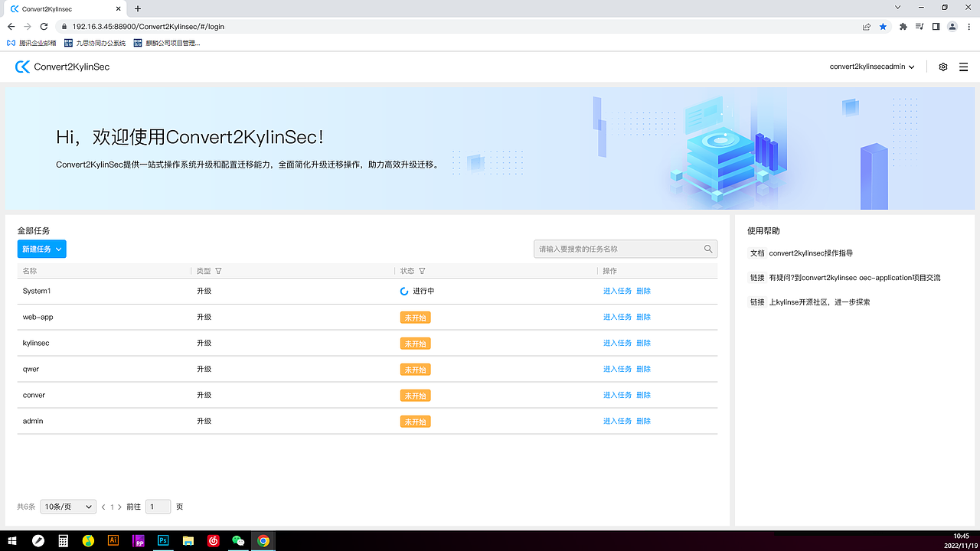Viewport: 980px width, 551px height.
Task: Click 进入任务 for System1
Action: (617, 291)
